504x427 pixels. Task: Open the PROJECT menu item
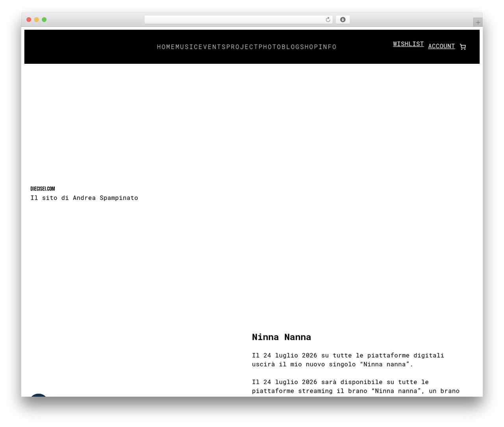(x=242, y=47)
